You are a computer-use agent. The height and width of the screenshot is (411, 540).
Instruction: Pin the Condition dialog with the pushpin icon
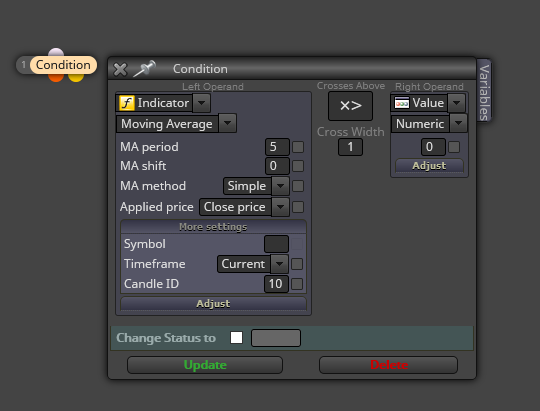point(144,69)
